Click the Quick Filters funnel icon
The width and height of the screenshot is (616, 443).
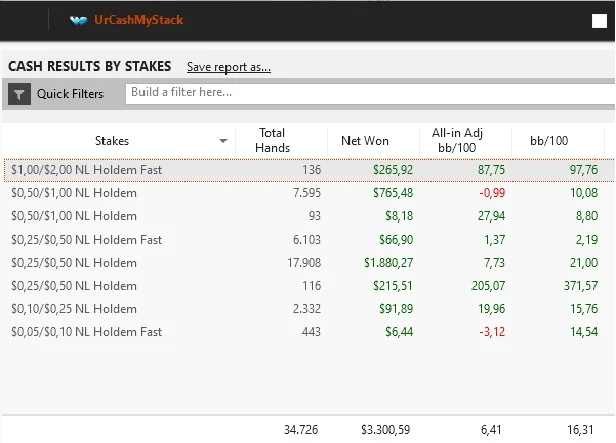(x=19, y=94)
